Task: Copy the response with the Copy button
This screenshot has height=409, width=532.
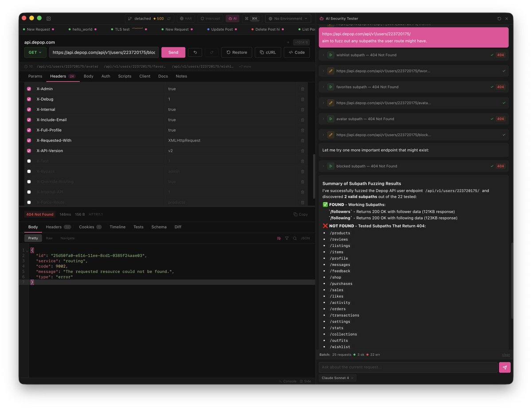Action: 301,214
